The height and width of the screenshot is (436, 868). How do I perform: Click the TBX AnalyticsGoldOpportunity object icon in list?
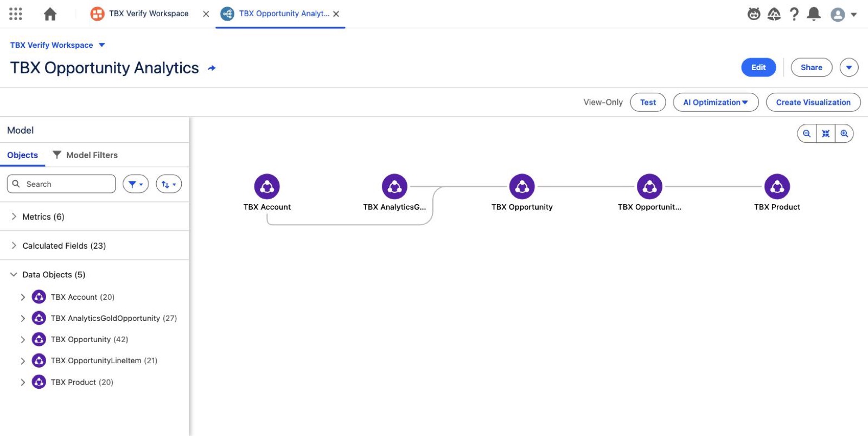[39, 318]
